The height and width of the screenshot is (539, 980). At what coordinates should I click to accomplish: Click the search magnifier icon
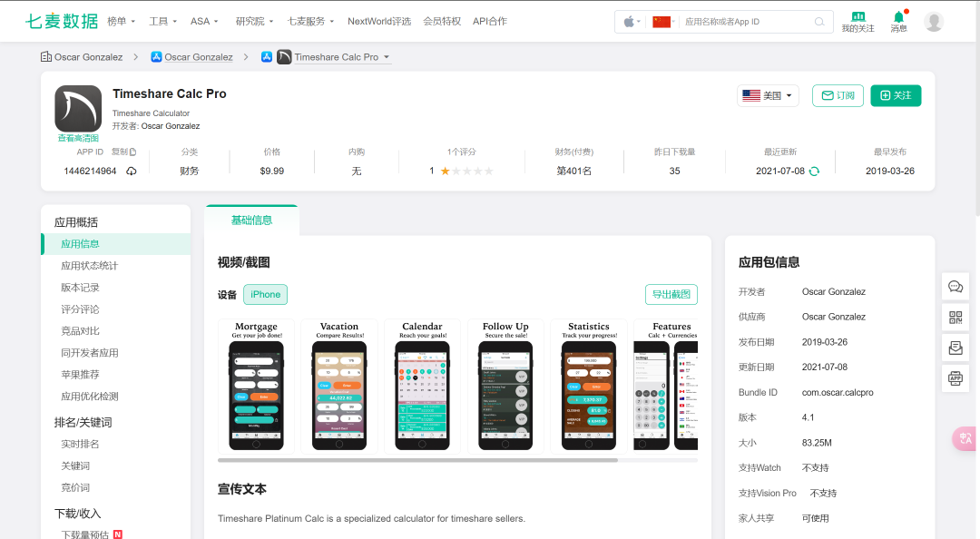tap(819, 22)
